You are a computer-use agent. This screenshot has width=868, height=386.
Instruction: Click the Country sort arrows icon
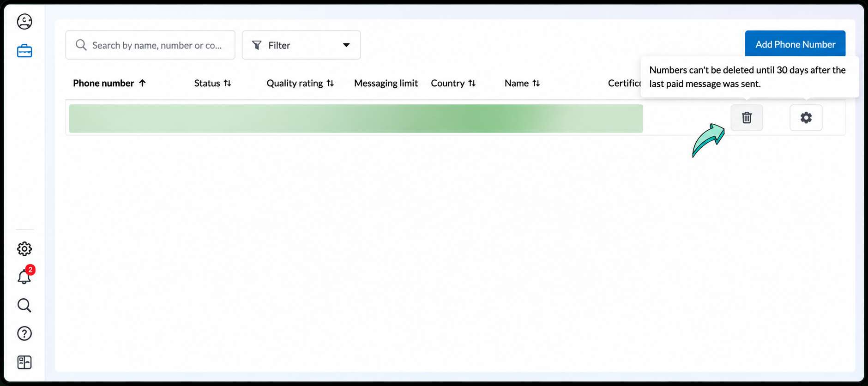472,83
